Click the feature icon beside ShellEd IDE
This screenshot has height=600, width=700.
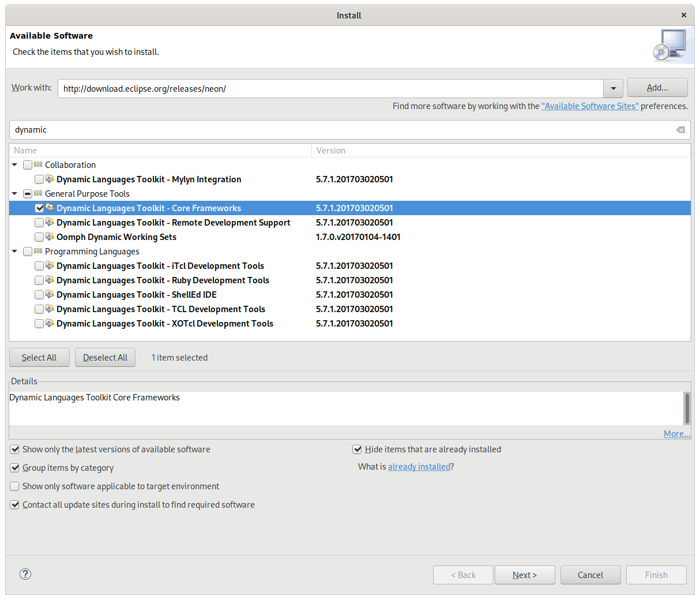point(50,294)
